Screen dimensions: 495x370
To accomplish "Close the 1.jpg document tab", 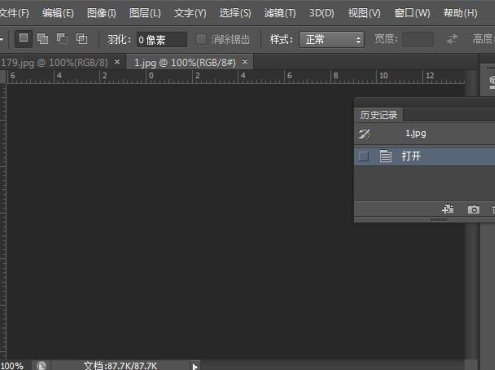I will (245, 62).
